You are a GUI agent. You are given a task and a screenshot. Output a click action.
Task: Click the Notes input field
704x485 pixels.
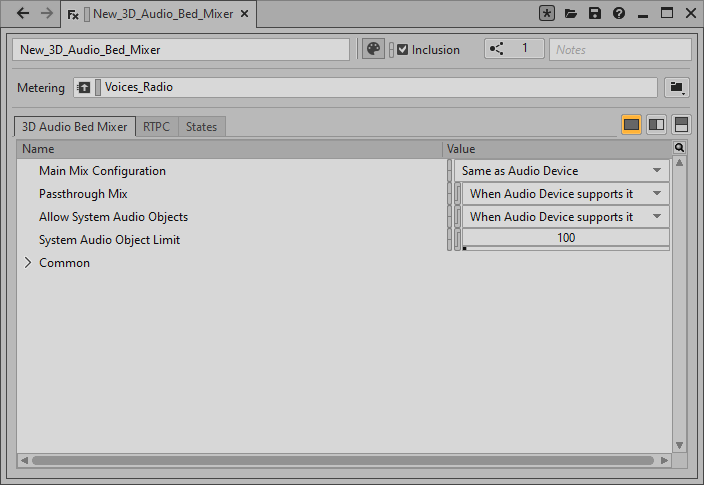620,50
